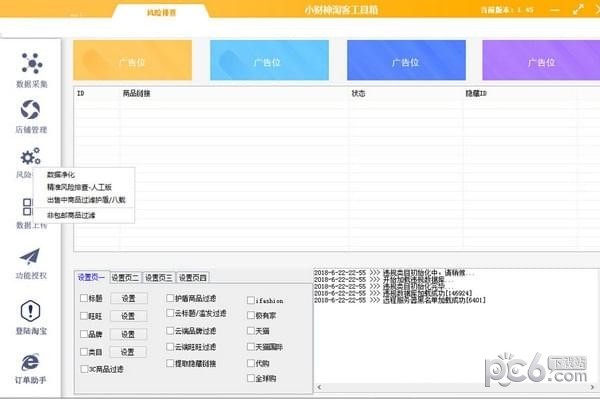
Task: Open the 数据上传 squares sidebar icon
Action: pyautogui.click(x=28, y=207)
